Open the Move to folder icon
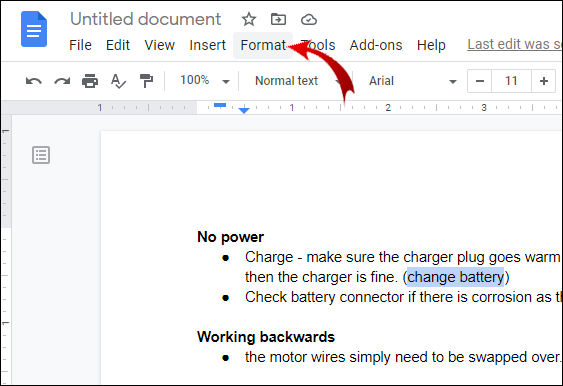The height and width of the screenshot is (386, 563). coord(278,19)
